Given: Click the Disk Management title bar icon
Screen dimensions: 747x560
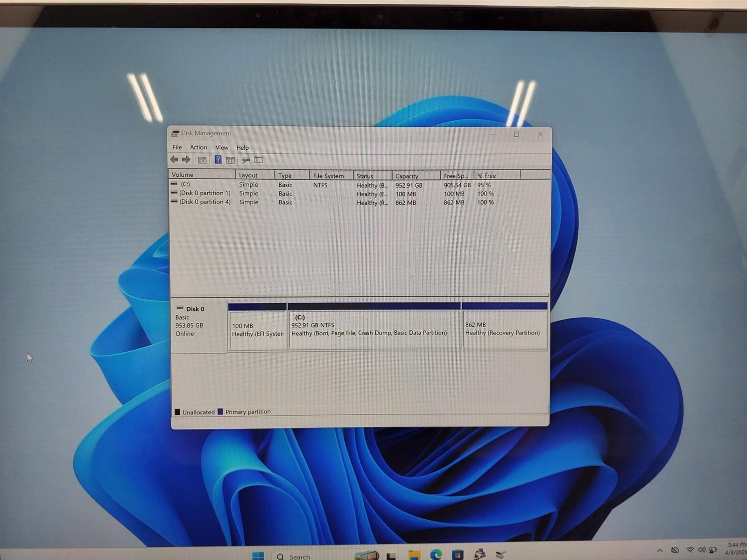Looking at the screenshot, I should tap(175, 133).
